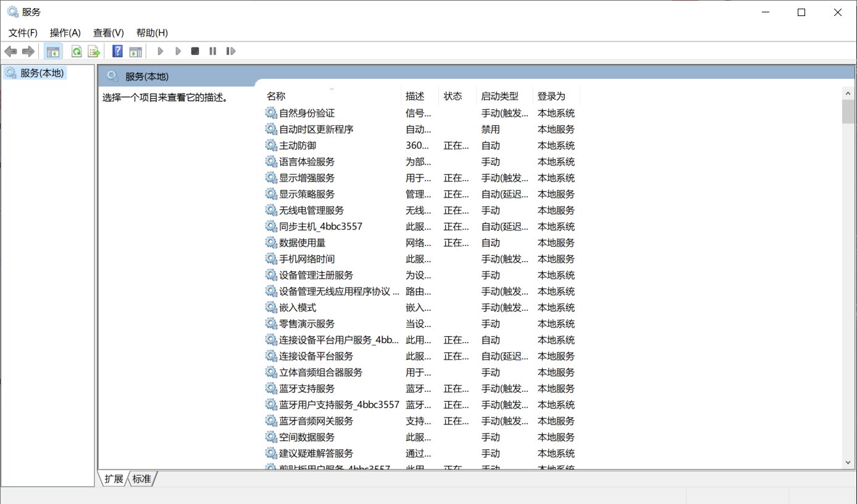
Task: Click the Restart service icon
Action: click(231, 51)
